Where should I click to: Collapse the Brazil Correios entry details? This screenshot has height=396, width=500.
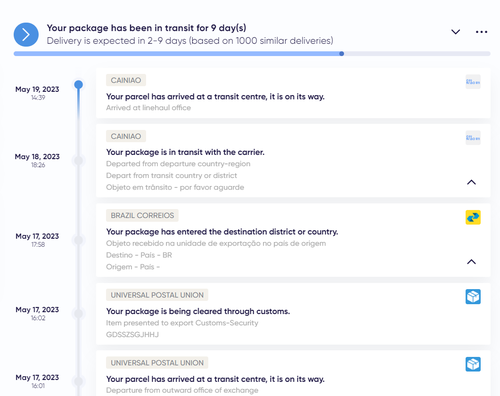pos(471,262)
